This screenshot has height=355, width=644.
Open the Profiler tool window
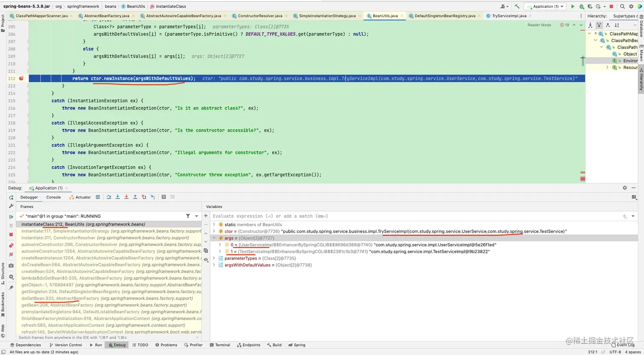[193, 345]
